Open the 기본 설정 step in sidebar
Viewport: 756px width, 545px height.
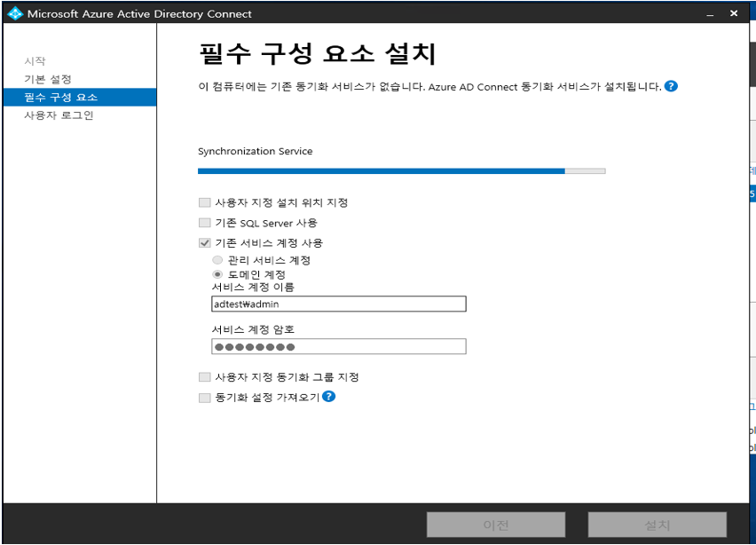(x=48, y=79)
